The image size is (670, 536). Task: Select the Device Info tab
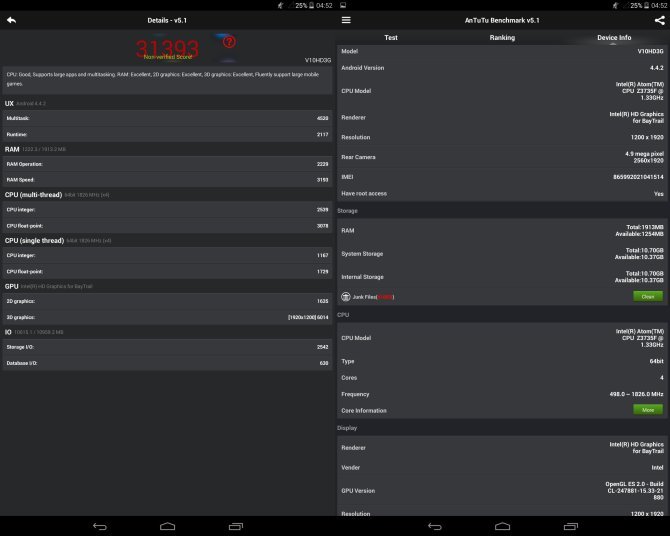[x=614, y=38]
